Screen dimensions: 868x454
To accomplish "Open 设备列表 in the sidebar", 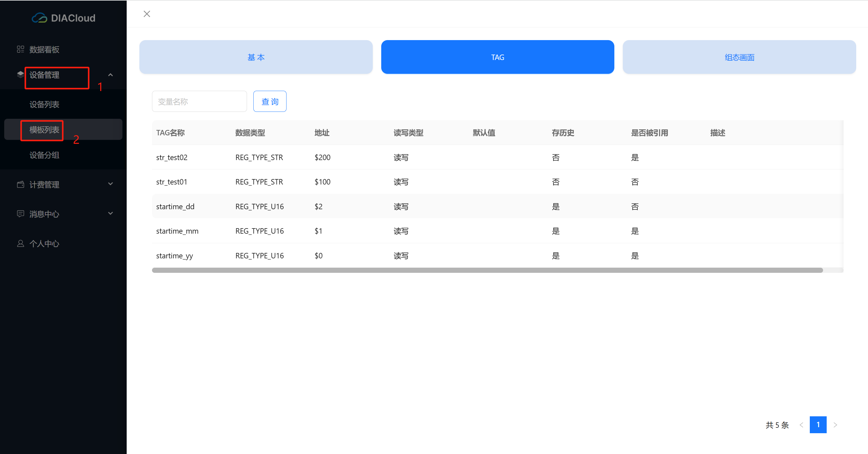I will [x=44, y=104].
